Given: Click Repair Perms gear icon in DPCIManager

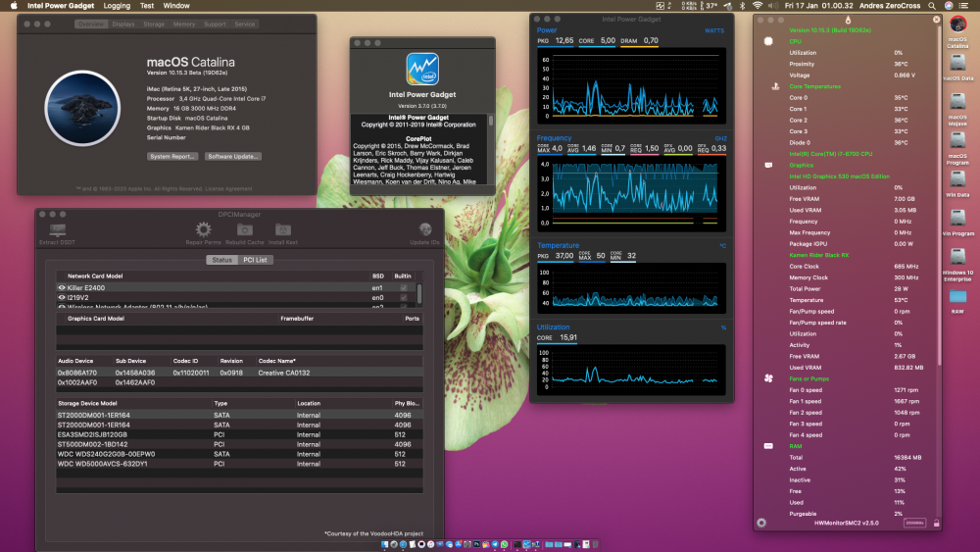Looking at the screenshot, I should (x=203, y=229).
